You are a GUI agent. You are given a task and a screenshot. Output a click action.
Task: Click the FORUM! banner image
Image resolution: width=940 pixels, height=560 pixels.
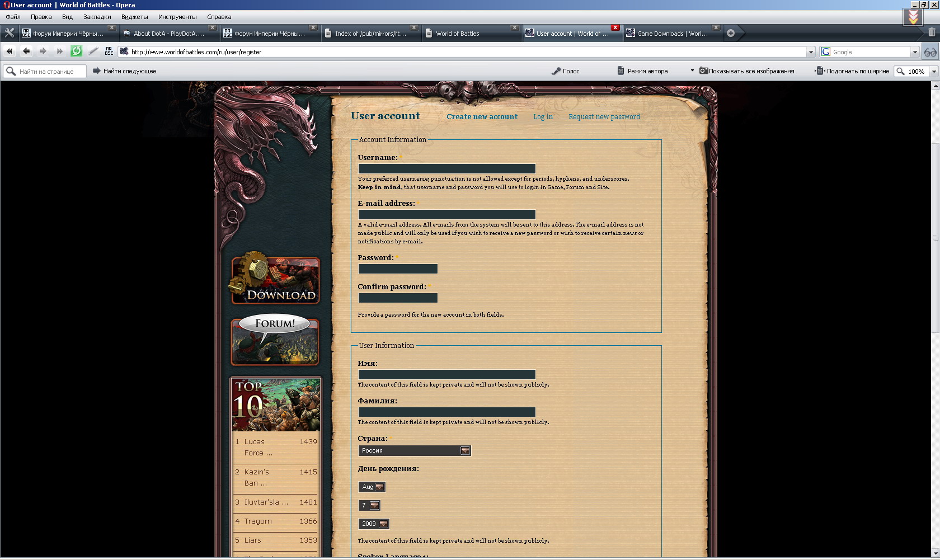275,340
